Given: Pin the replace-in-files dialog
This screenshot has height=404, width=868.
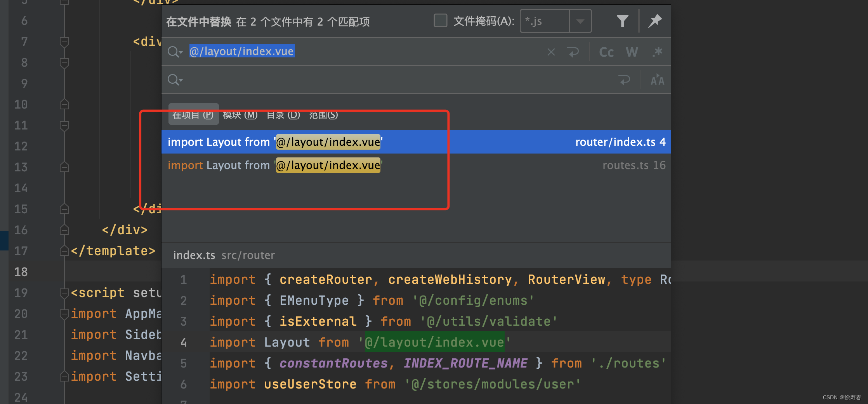Looking at the screenshot, I should pyautogui.click(x=655, y=21).
